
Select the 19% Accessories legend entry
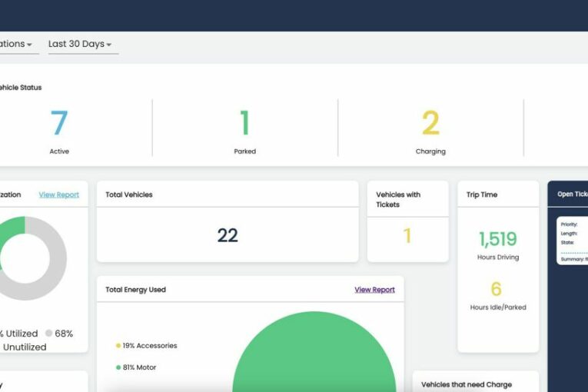coord(147,346)
